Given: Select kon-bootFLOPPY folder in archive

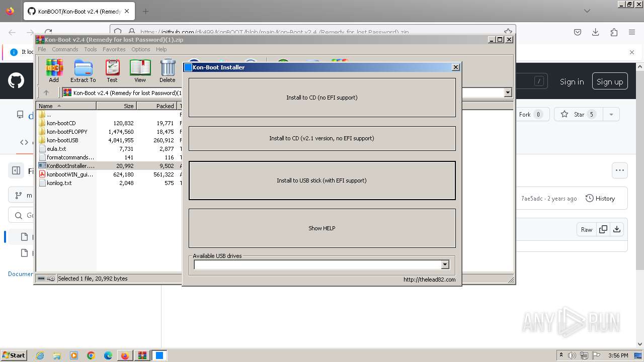Looking at the screenshot, I should [67, 132].
